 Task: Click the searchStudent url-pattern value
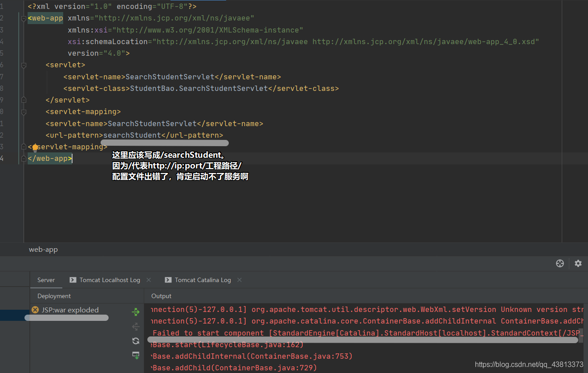132,135
